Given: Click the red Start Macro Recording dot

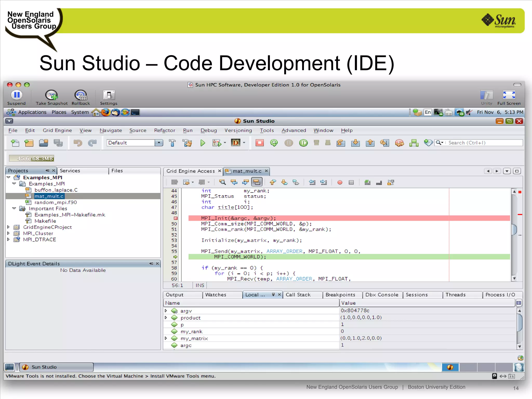Looking at the screenshot, I should pos(340,182).
